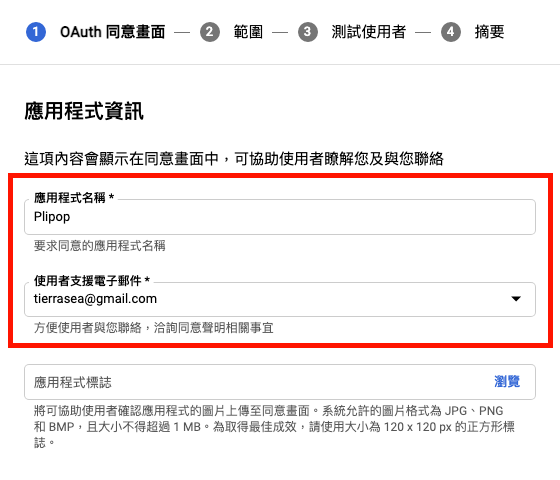This screenshot has height=480, width=560.
Task: Click the 要求同意的應用程式名稱 helper text
Action: click(100, 246)
